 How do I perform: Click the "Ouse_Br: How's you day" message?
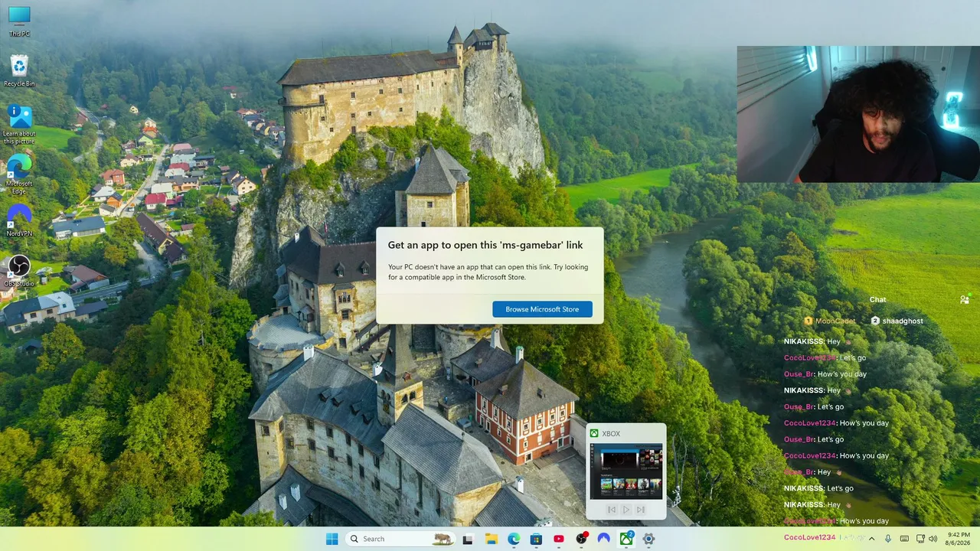(825, 374)
